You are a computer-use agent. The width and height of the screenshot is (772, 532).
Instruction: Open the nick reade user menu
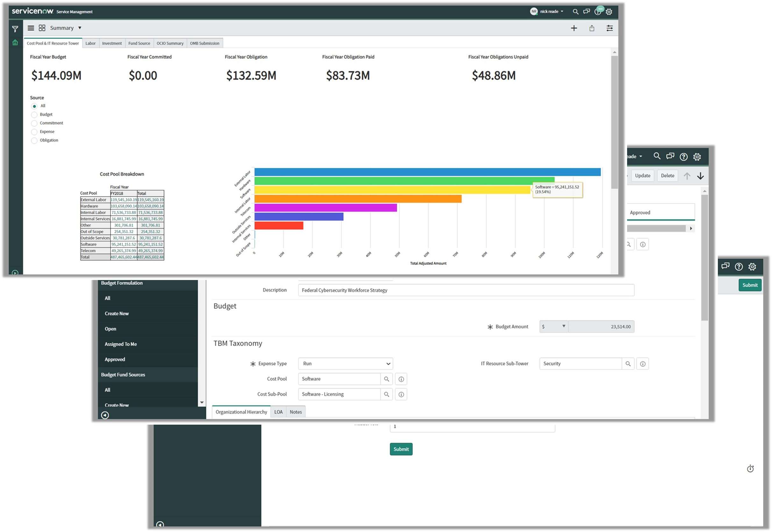(547, 11)
